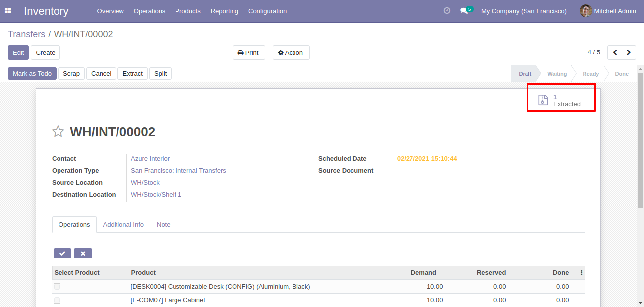Go to next record arrow
Screen dimensions: 644x307
(629, 52)
